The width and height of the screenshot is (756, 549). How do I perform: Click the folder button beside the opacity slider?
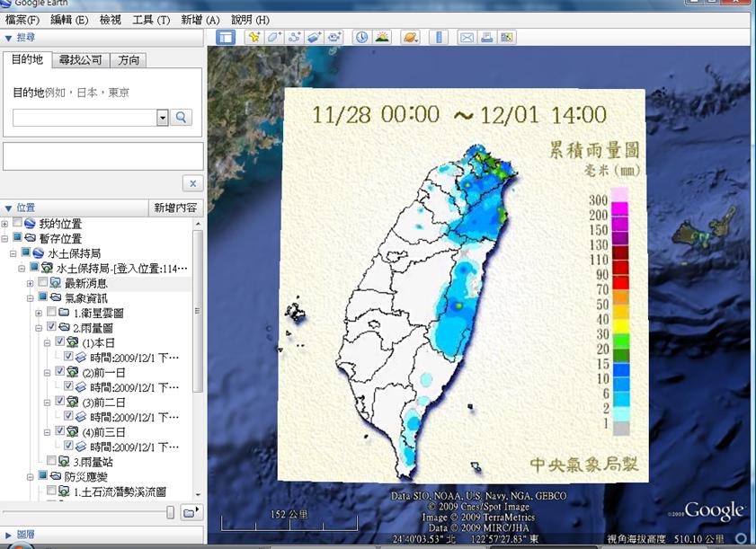pos(191,512)
